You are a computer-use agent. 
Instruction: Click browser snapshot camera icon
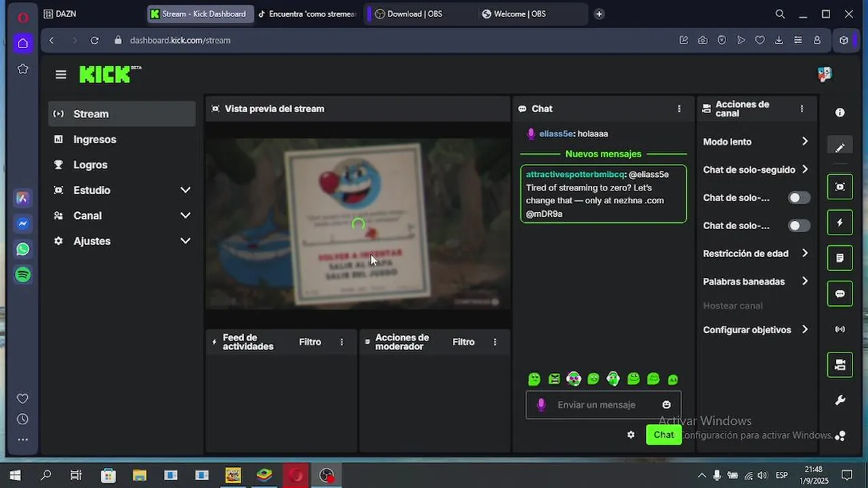[x=703, y=40]
